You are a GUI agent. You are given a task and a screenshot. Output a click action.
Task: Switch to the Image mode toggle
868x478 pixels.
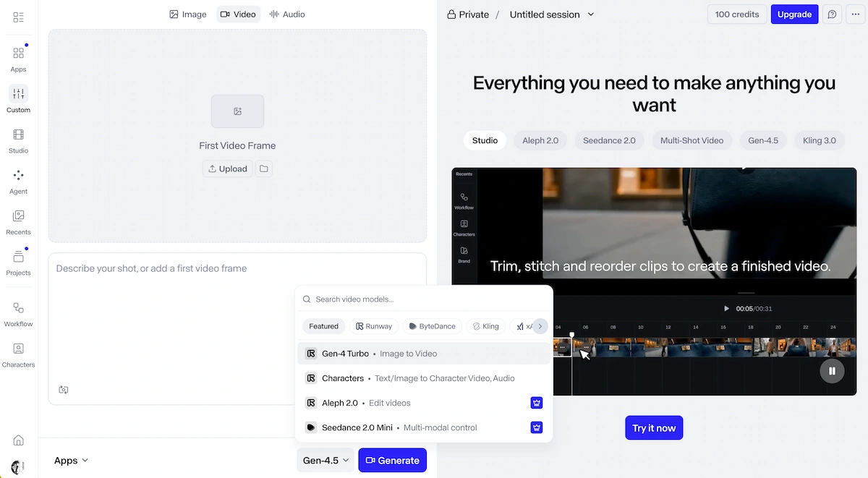coord(188,14)
